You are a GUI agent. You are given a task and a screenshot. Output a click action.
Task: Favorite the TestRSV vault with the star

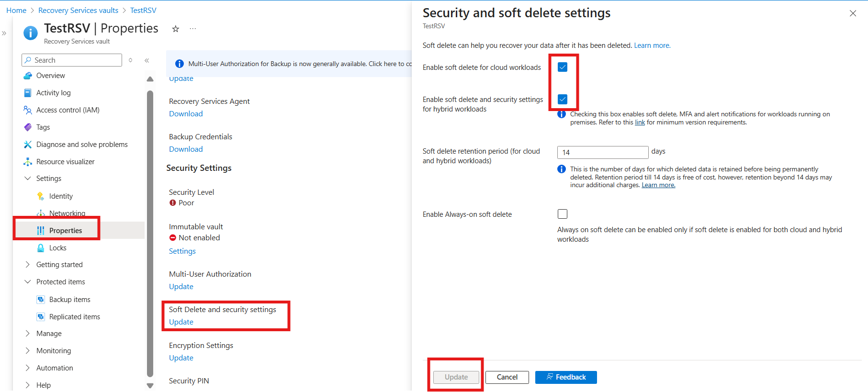pos(176,29)
